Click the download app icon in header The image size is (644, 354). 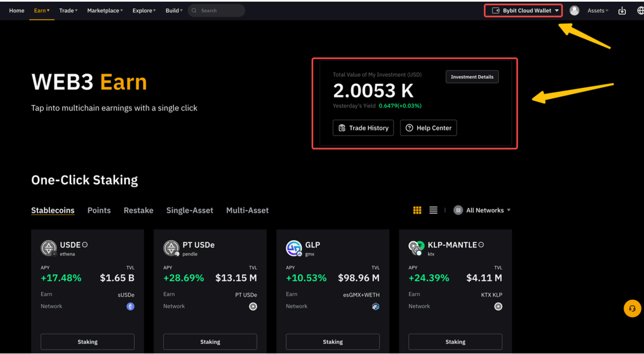[x=622, y=11]
